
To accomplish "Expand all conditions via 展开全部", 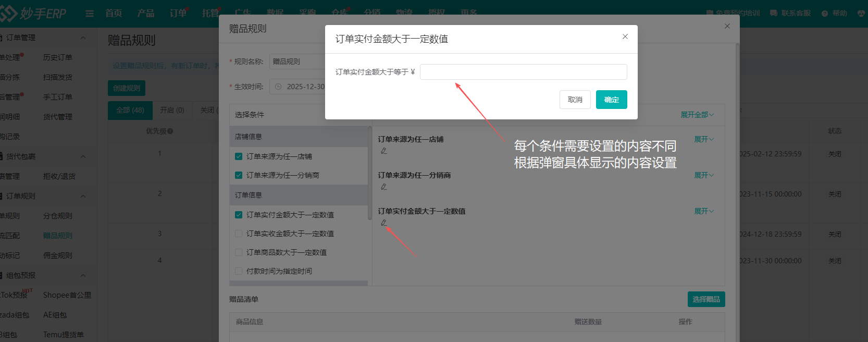I will pos(697,115).
